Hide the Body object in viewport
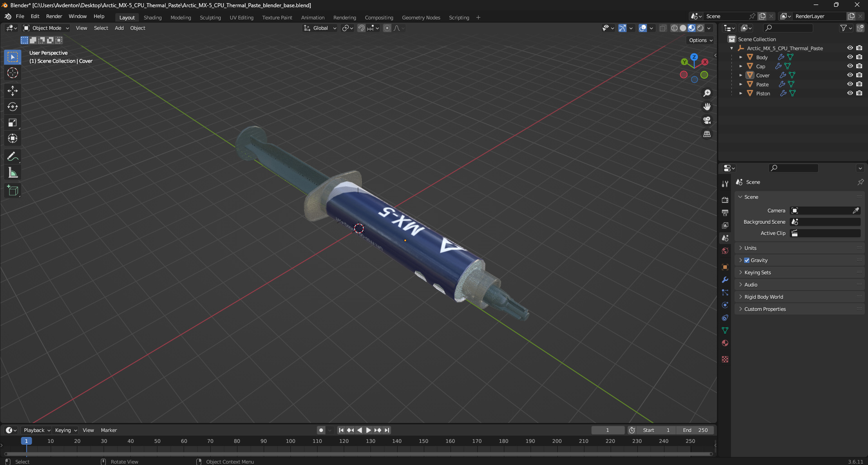 click(850, 57)
